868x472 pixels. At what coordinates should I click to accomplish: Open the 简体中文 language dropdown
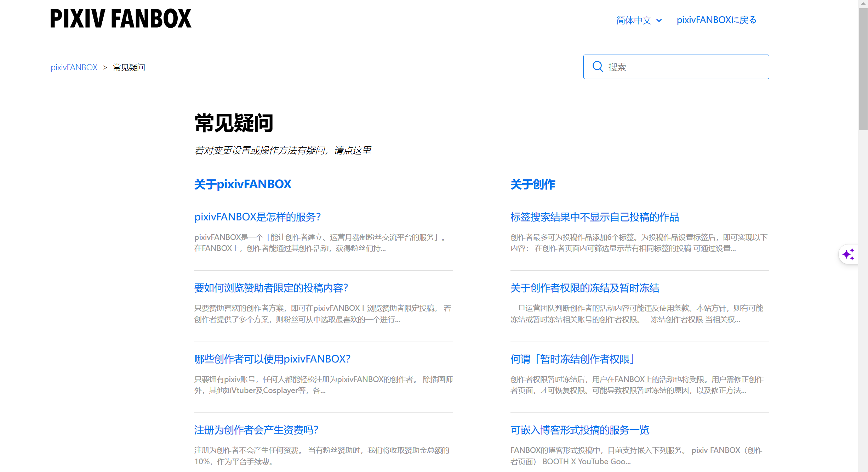[634, 20]
